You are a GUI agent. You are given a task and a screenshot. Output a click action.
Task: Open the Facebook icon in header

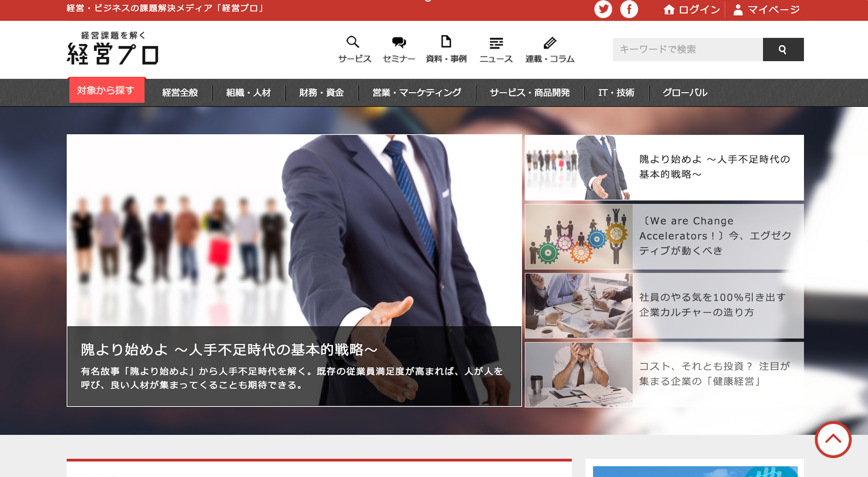coord(629,9)
